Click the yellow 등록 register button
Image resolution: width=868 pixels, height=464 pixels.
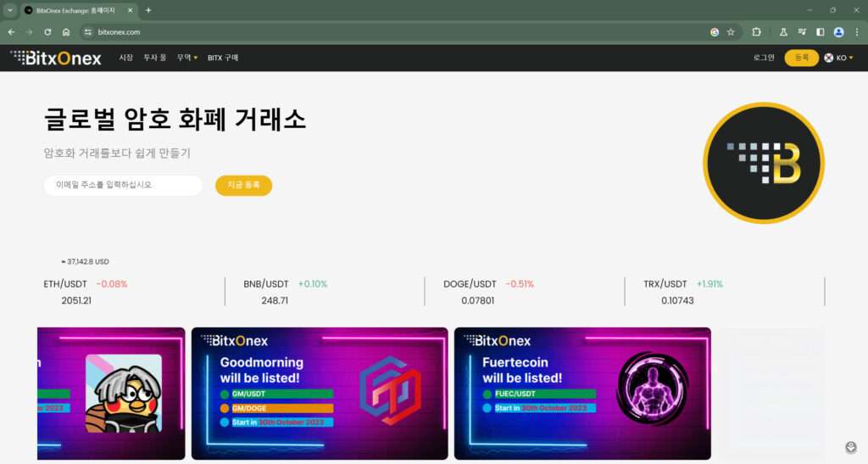pyautogui.click(x=802, y=58)
